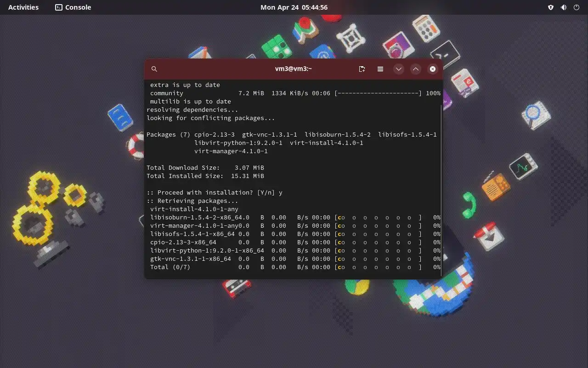Click the 'Retrieving packages...' line
588x368 pixels.
point(192,201)
